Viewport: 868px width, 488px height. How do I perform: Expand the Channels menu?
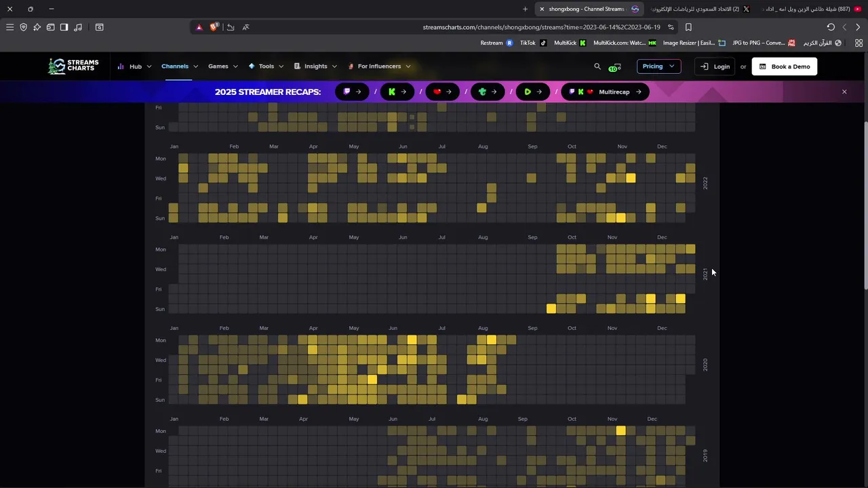pyautogui.click(x=180, y=66)
